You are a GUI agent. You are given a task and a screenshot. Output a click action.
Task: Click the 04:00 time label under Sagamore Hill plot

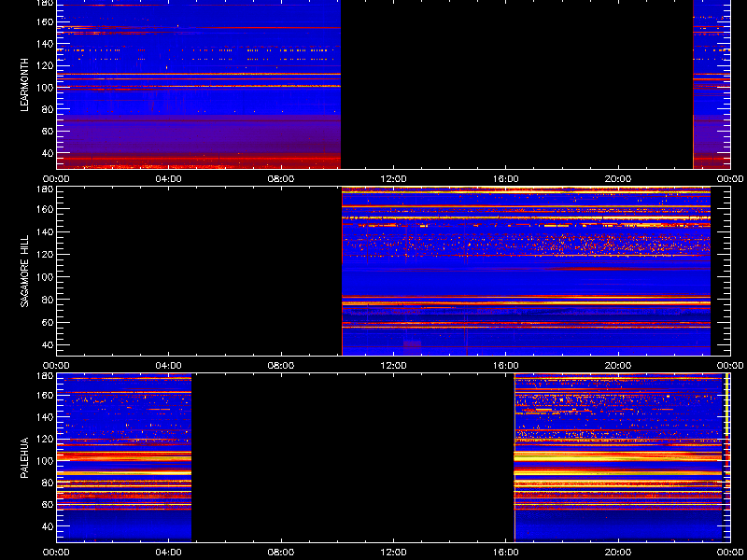coord(169,366)
